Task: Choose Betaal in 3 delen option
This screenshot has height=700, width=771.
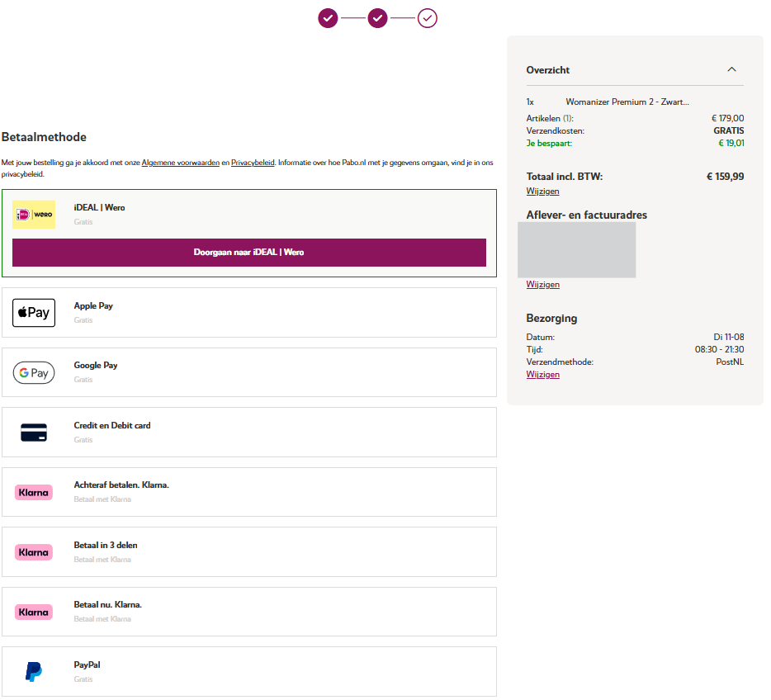Action: (x=249, y=552)
